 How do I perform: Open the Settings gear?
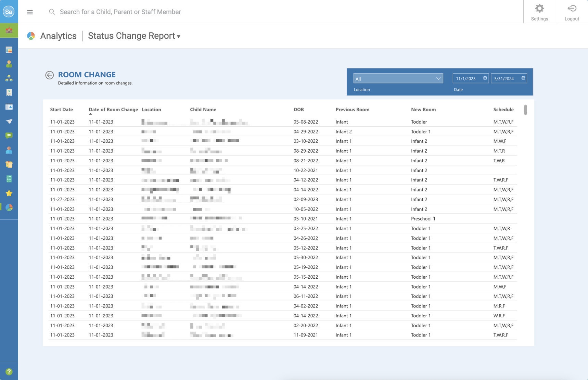click(539, 11)
